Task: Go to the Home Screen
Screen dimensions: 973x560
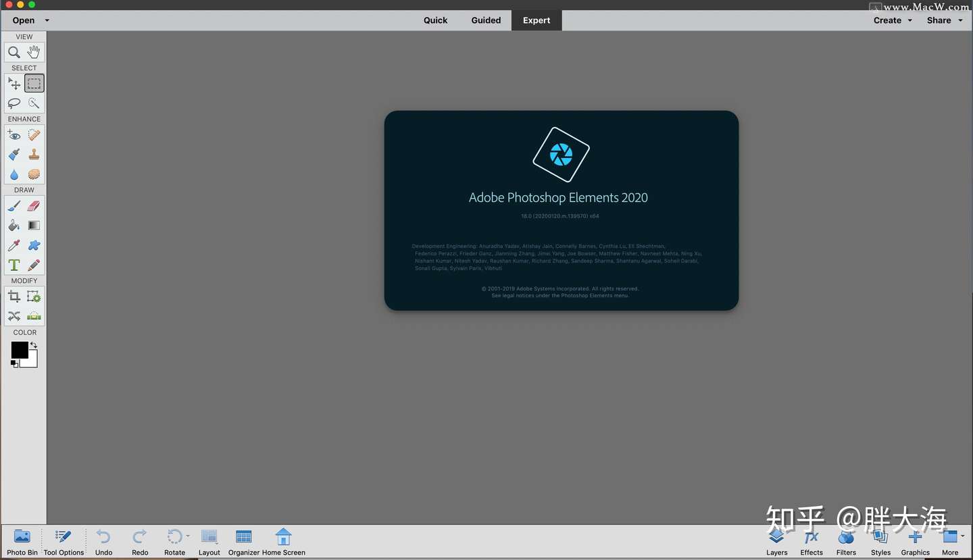Action: point(284,542)
